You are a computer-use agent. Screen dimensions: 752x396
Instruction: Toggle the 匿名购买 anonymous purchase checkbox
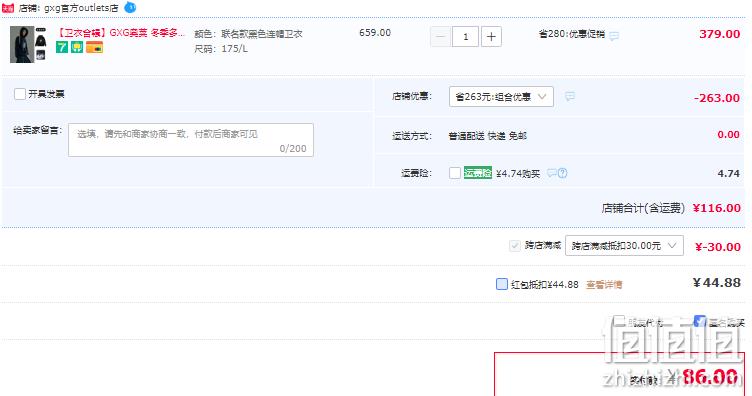[x=700, y=321]
